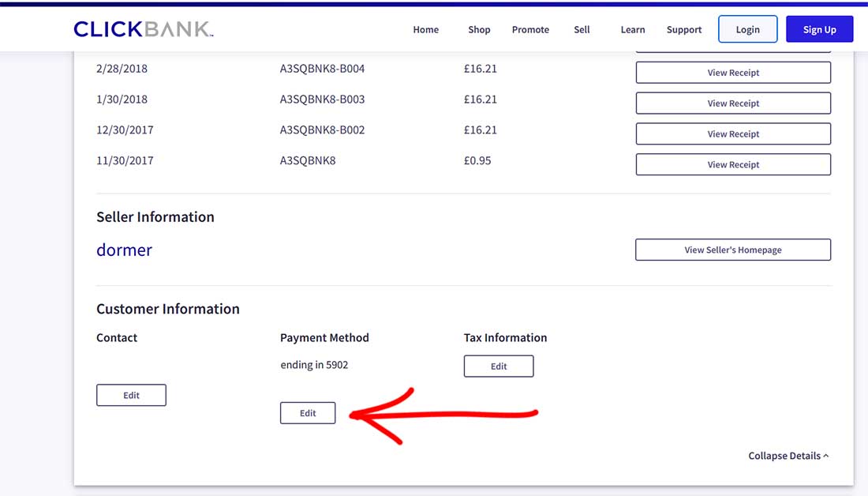868x496 pixels.
Task: Visit the Support page
Action: (683, 29)
